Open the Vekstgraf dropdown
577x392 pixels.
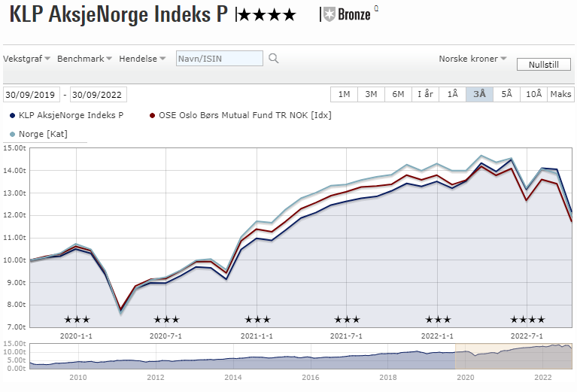pos(26,59)
